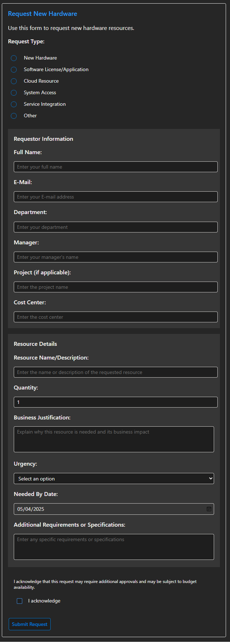This screenshot has height=644, width=230.
Task: Expand the Urgency dropdown
Action: tap(114, 479)
